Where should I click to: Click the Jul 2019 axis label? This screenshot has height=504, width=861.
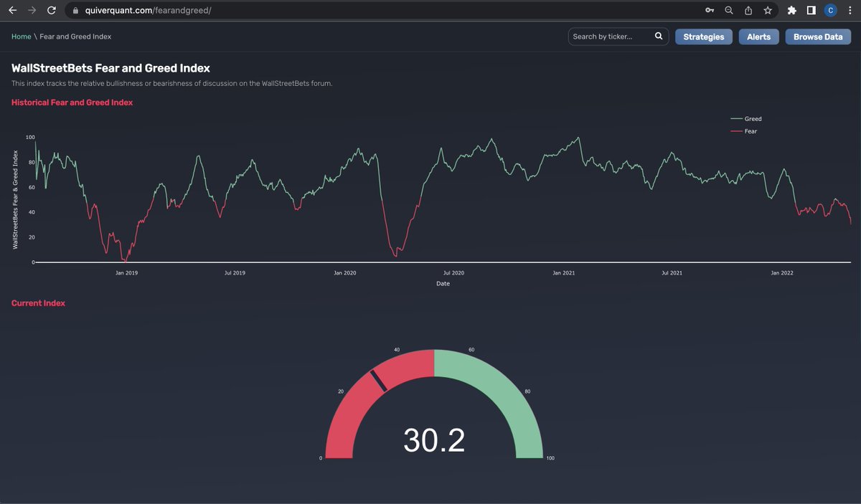(x=235, y=273)
